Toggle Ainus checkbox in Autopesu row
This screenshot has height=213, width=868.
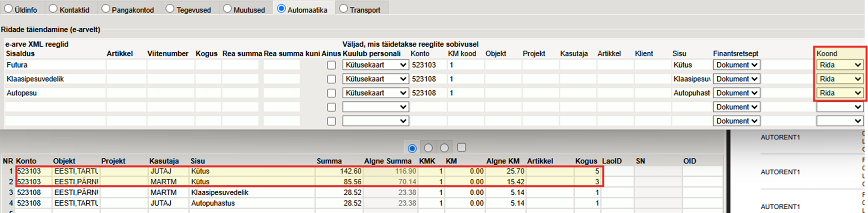point(331,93)
